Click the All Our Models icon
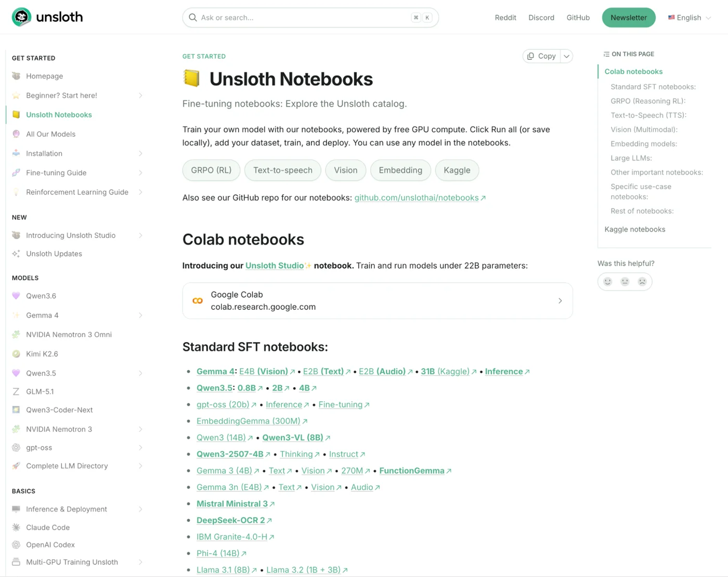The image size is (728, 577). (16, 134)
